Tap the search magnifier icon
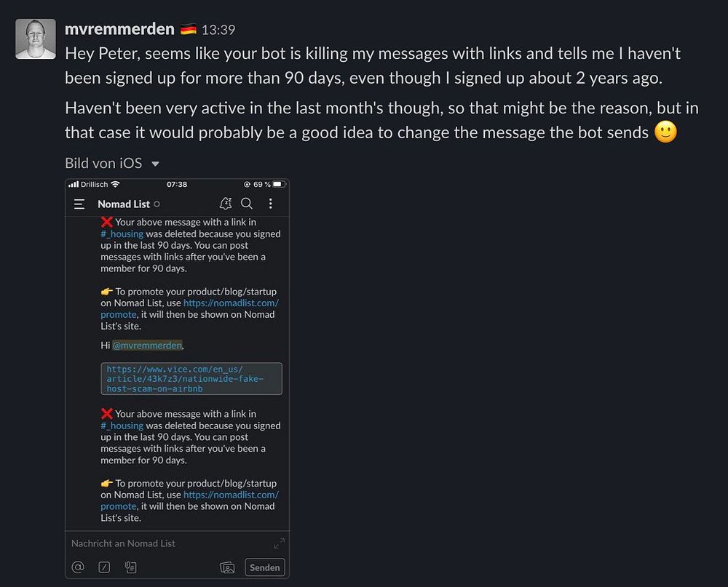This screenshot has height=587, width=728. pyautogui.click(x=247, y=204)
